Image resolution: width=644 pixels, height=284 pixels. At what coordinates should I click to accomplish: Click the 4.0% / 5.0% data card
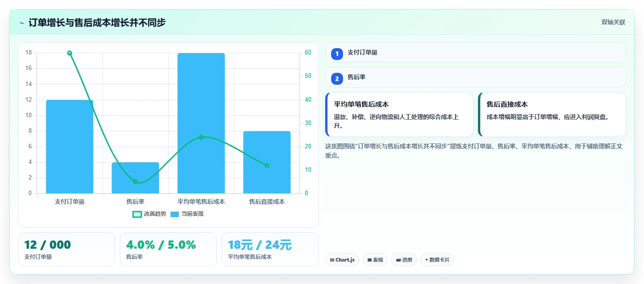168,249
